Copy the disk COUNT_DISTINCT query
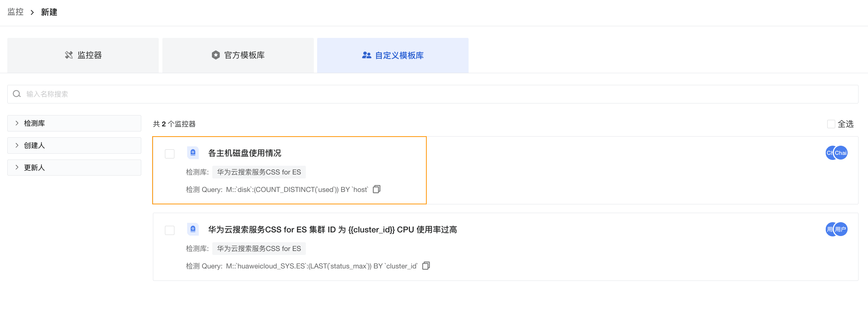Viewport: 868px width, 322px height. [x=376, y=189]
